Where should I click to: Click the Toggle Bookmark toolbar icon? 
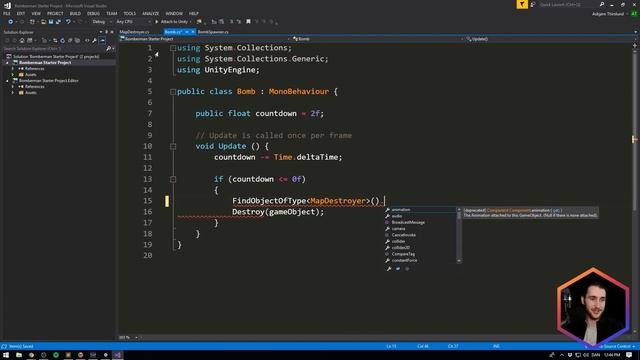pyautogui.click(x=248, y=22)
